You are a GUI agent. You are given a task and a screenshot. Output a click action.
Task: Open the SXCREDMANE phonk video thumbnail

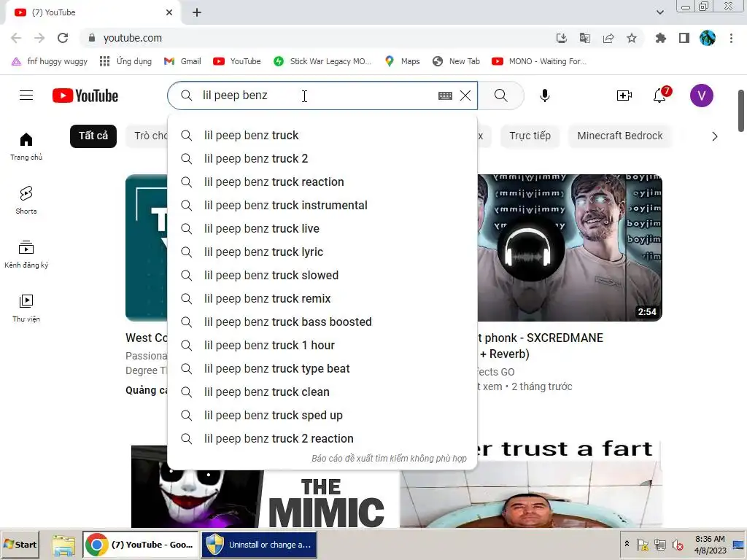click(x=570, y=248)
